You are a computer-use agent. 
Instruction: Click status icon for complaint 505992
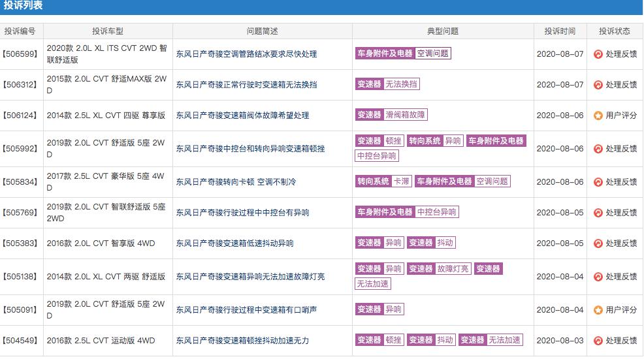tap(598, 149)
